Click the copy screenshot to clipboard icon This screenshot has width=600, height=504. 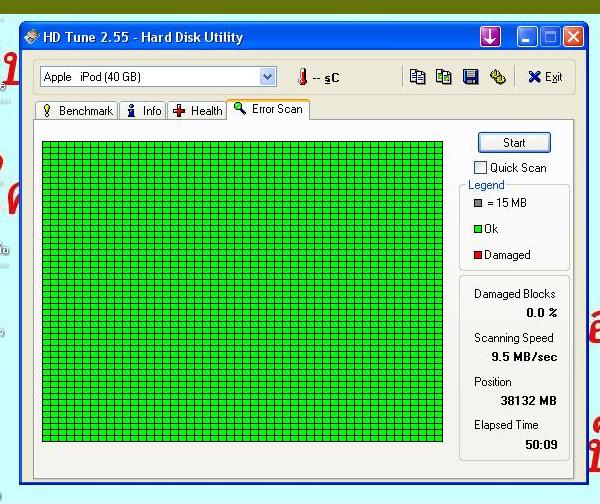[x=444, y=77]
